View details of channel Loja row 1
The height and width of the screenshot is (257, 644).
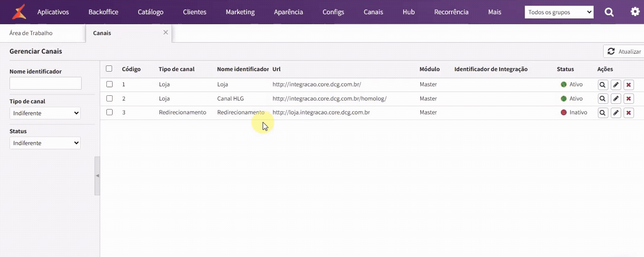(x=603, y=85)
